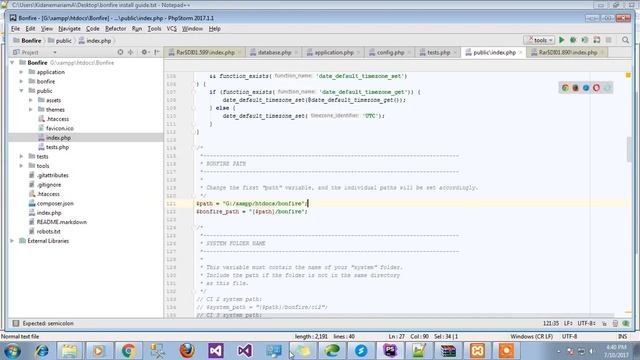640x360 pixels.
Task: Open the Navigate menu
Action: (69, 29)
